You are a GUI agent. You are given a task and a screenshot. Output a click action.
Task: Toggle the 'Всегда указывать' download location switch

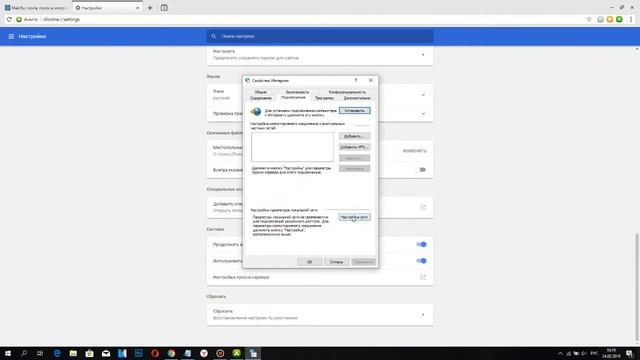tap(421, 170)
